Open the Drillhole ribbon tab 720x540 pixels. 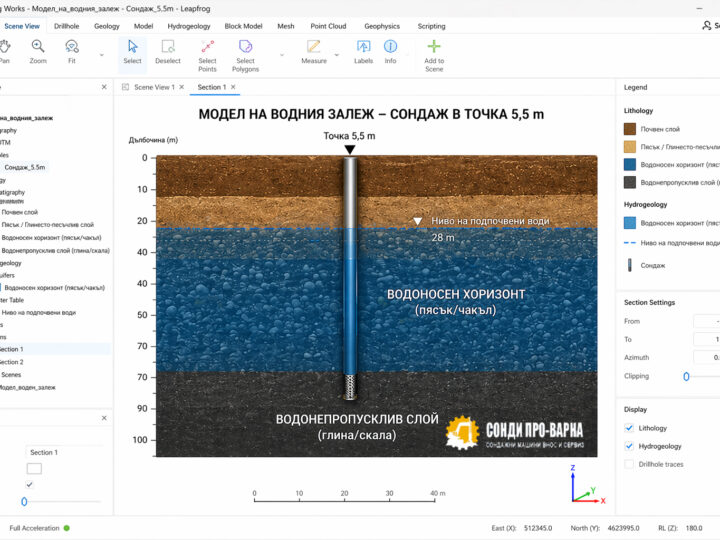67,26
